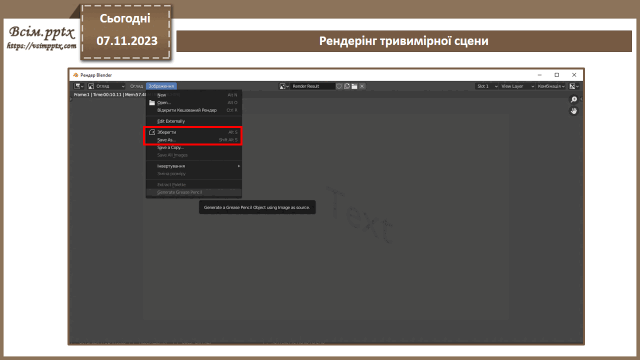This screenshot has height=360, width=640.
Task: Open the Огляд menu in the header
Action: [x=136, y=86]
